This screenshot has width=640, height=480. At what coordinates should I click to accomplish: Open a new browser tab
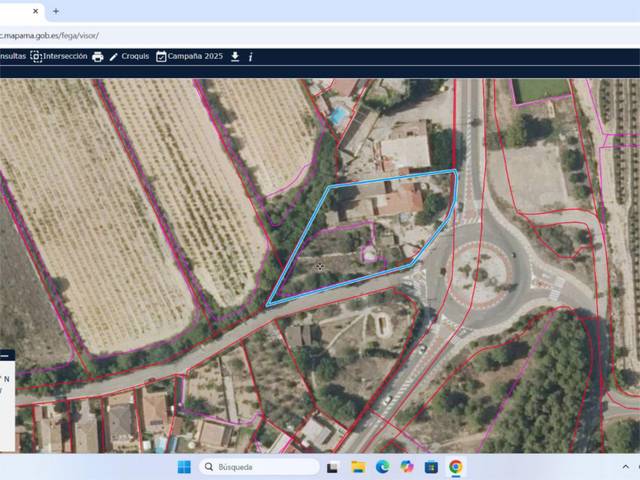point(56,11)
